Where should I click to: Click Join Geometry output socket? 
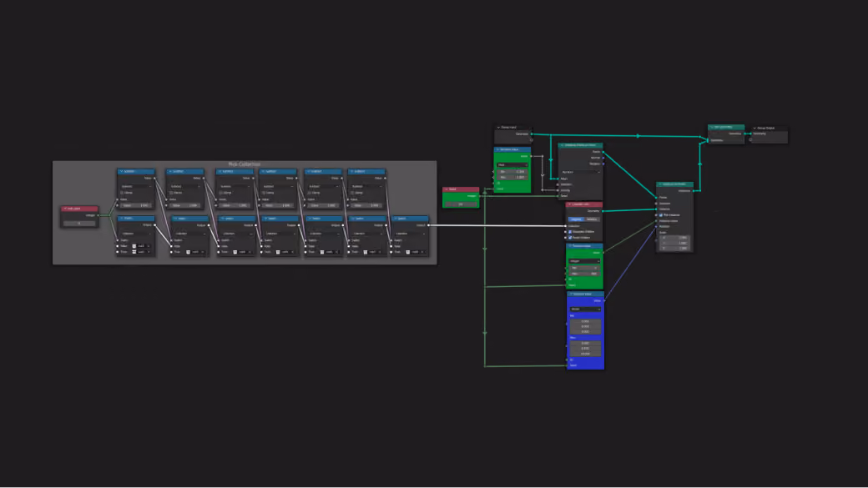pos(744,133)
